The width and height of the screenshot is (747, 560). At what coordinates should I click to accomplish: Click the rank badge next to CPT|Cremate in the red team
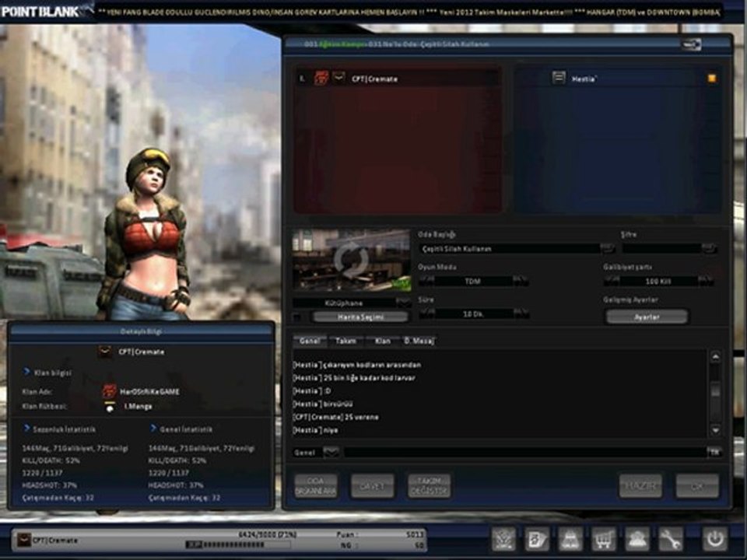(x=338, y=78)
